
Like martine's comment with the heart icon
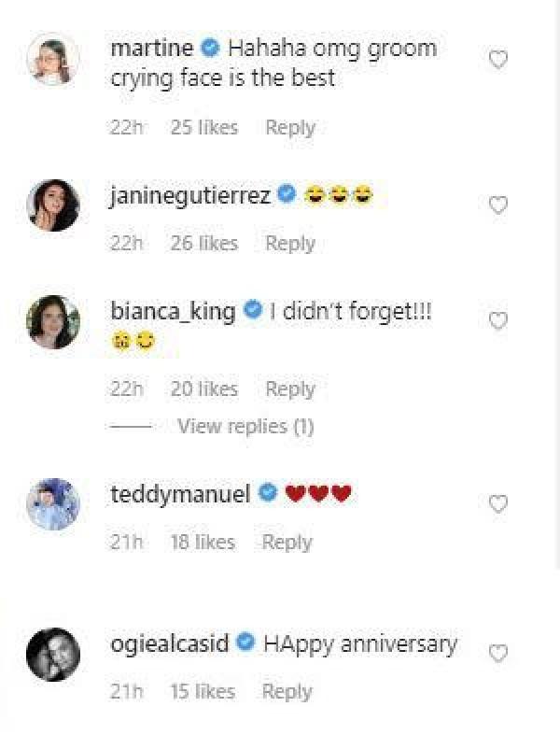(x=498, y=60)
